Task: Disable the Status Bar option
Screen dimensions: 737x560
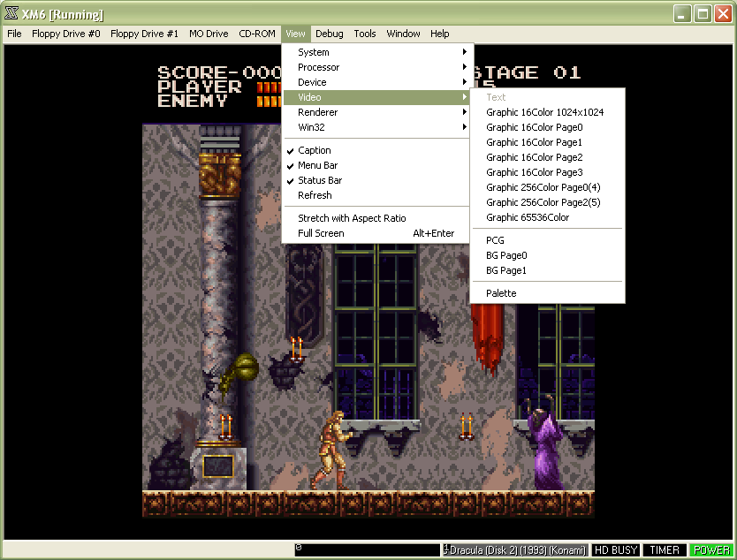Action: point(319,180)
